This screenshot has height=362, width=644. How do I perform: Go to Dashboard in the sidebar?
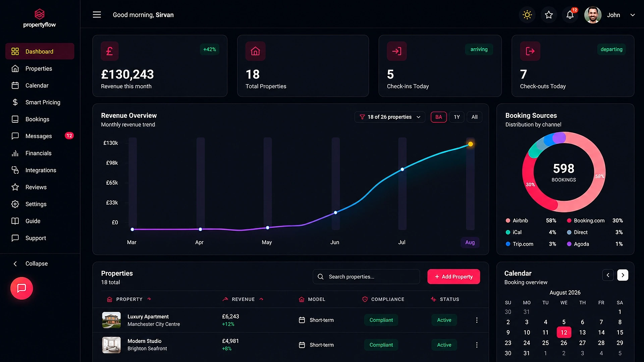40,51
